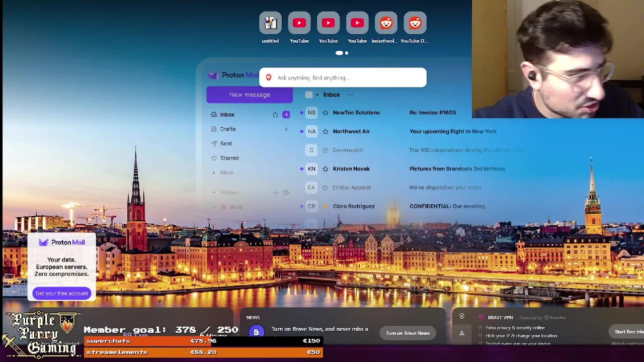Open CONFIDENTIAL: Our meeting email
644x362 pixels.
(447, 206)
